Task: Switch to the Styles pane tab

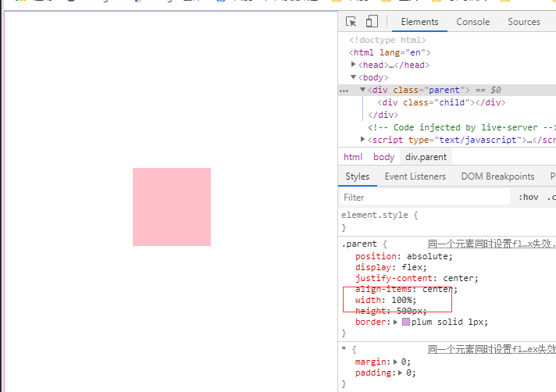Action: pyautogui.click(x=357, y=176)
